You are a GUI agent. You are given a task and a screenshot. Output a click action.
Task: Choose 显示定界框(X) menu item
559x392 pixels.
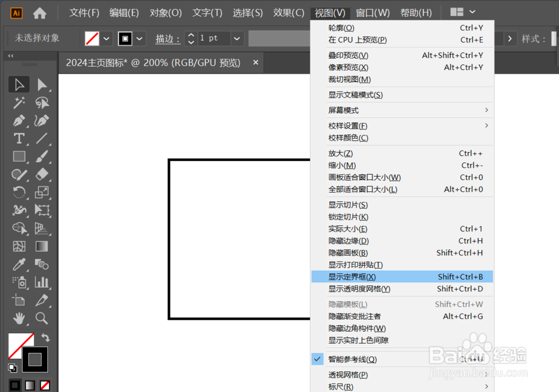pyautogui.click(x=402, y=277)
